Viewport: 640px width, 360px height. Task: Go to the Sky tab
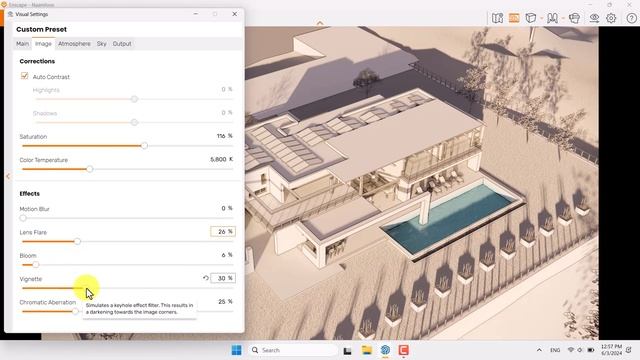pos(102,44)
